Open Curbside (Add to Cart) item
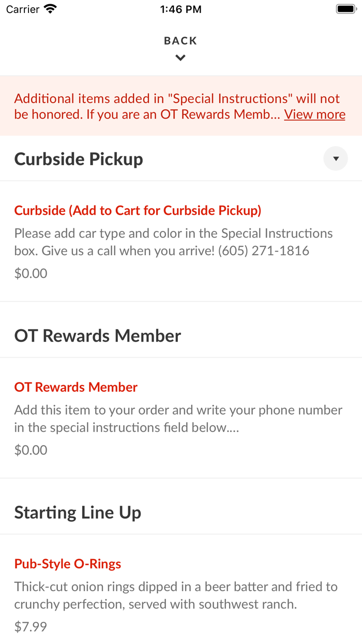362x644 pixels. (x=138, y=210)
